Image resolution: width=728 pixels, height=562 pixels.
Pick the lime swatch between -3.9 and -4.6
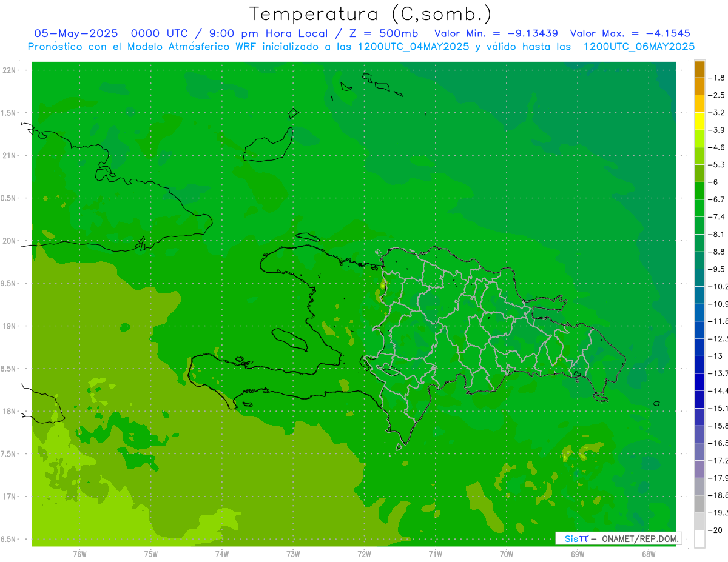pos(699,139)
